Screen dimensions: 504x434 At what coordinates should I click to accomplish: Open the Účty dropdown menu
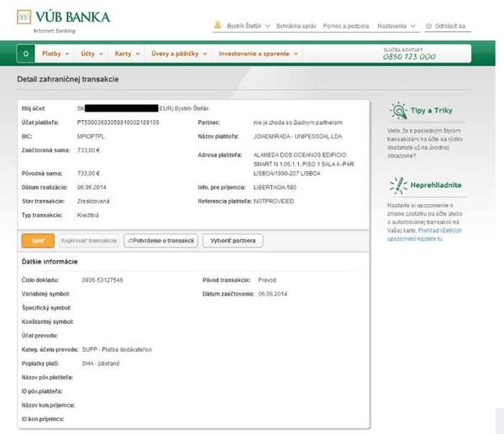(x=92, y=54)
